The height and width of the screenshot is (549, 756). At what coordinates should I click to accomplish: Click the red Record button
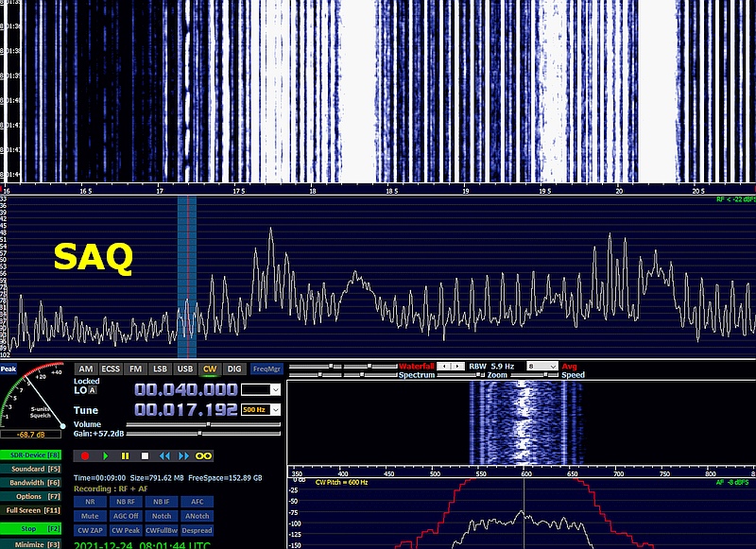click(x=84, y=455)
